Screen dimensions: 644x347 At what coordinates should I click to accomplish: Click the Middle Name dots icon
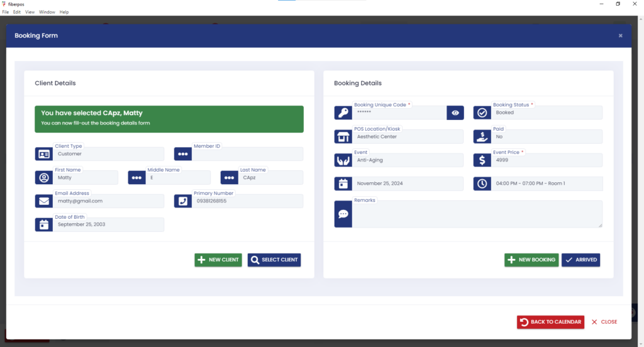tap(136, 178)
